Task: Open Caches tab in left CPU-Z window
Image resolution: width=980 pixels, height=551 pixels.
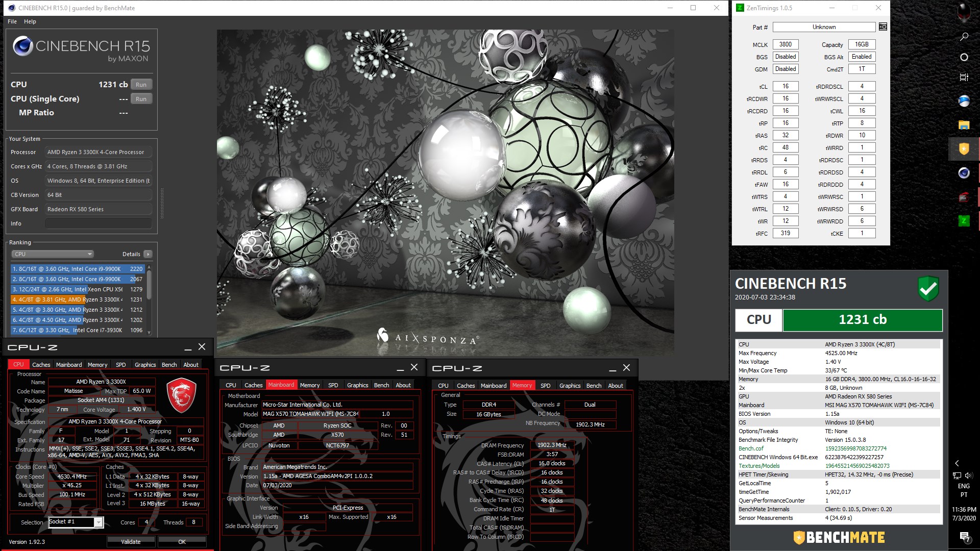Action: click(41, 365)
